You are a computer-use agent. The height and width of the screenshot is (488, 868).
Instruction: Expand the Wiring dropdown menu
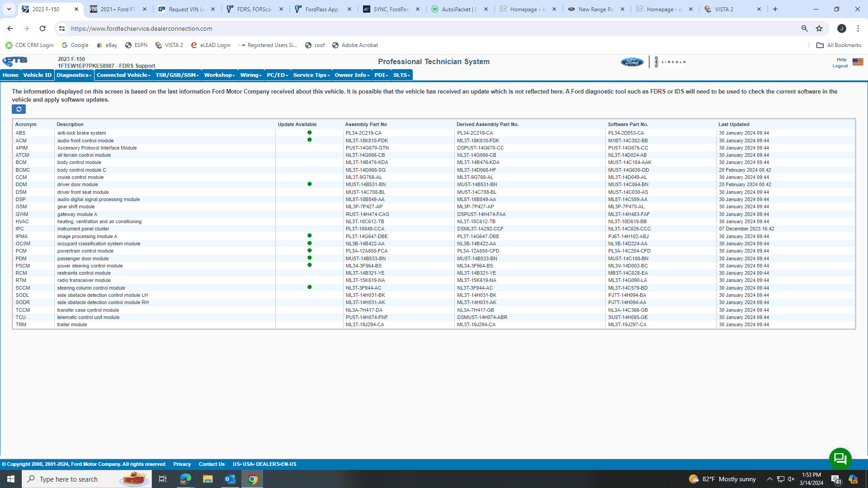[x=251, y=75]
